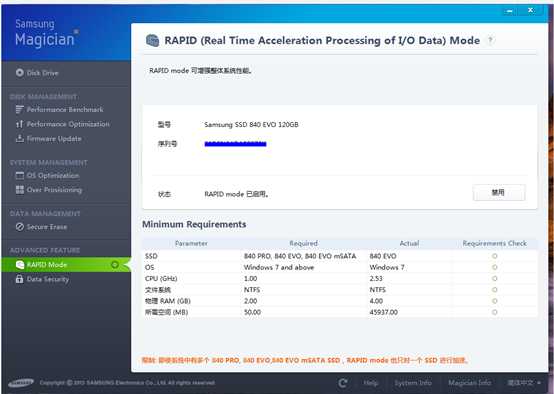Click the Over Provisioning grid icon

pyautogui.click(x=20, y=190)
